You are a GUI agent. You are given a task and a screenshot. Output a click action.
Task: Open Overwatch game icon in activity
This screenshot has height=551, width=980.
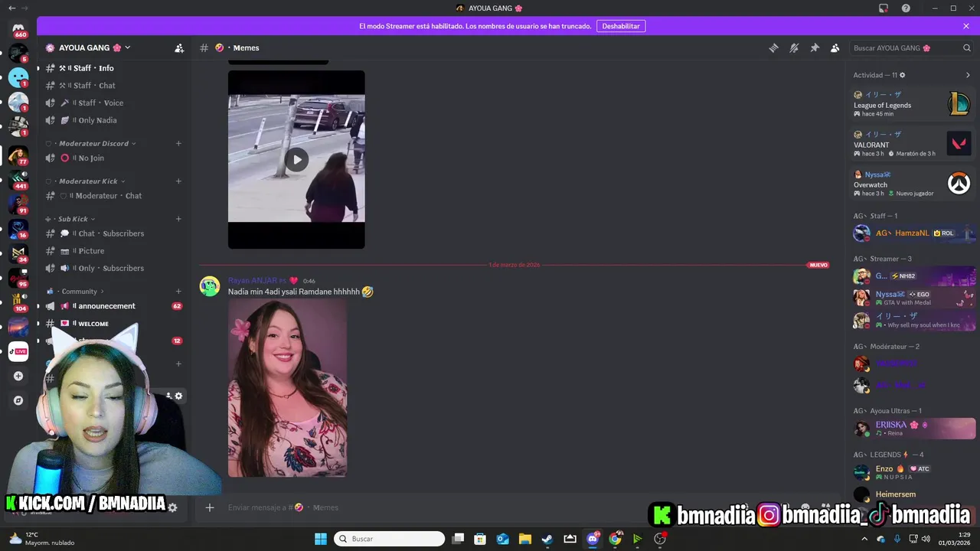tap(959, 183)
